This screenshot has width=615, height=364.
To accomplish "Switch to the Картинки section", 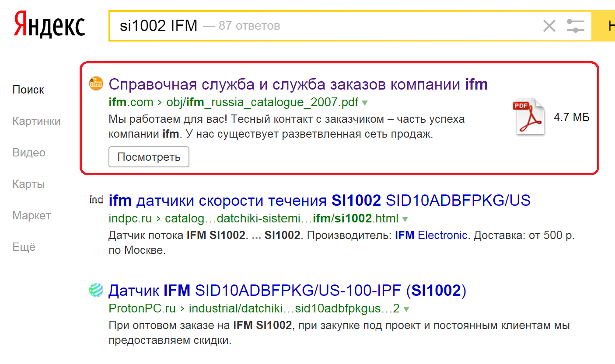I will coord(37,121).
